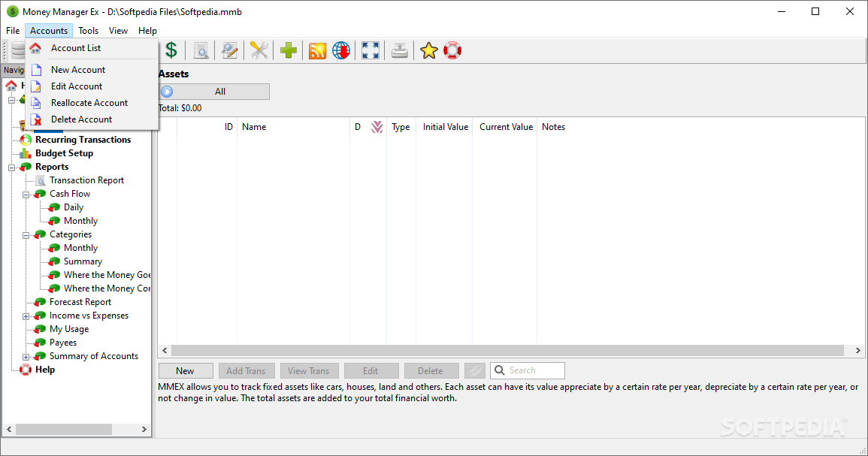Click the pink double-chevron column header icon
The width and height of the screenshot is (868, 456).
click(x=377, y=127)
